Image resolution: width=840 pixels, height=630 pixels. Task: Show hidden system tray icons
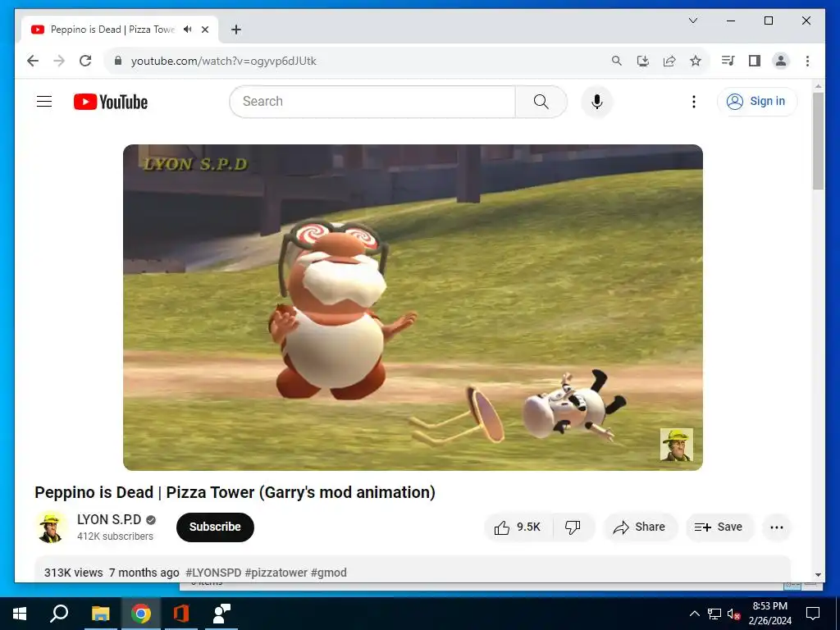tap(694, 614)
